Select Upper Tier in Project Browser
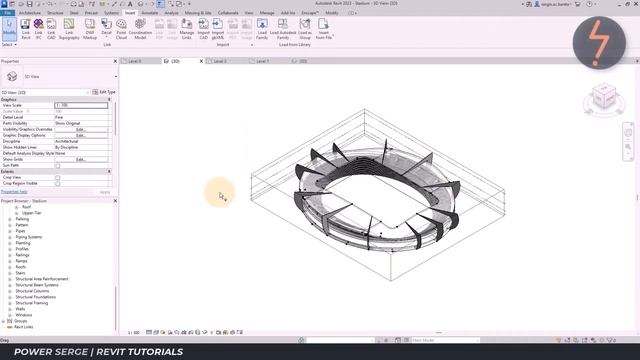Viewport: 640px width, 360px height. pos(31,213)
